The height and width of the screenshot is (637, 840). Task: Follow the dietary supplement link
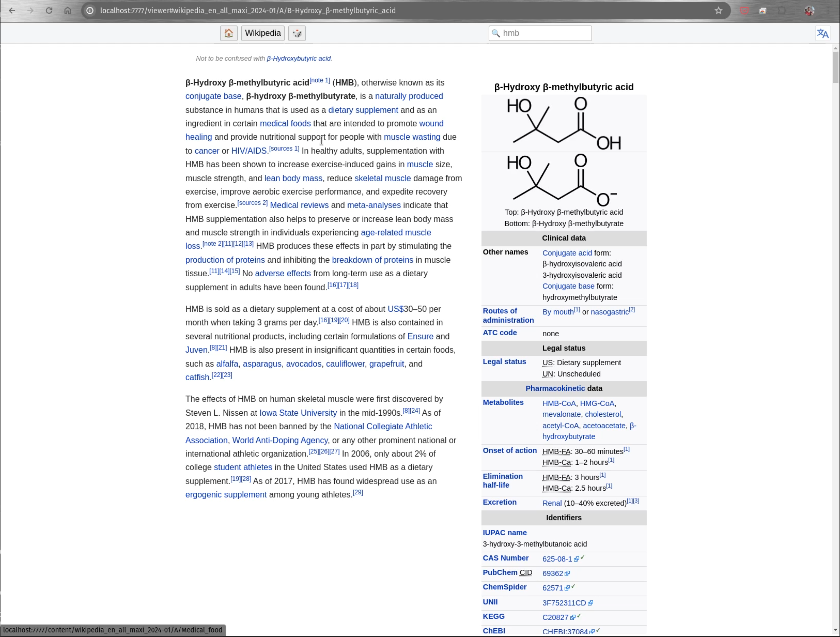pyautogui.click(x=363, y=110)
